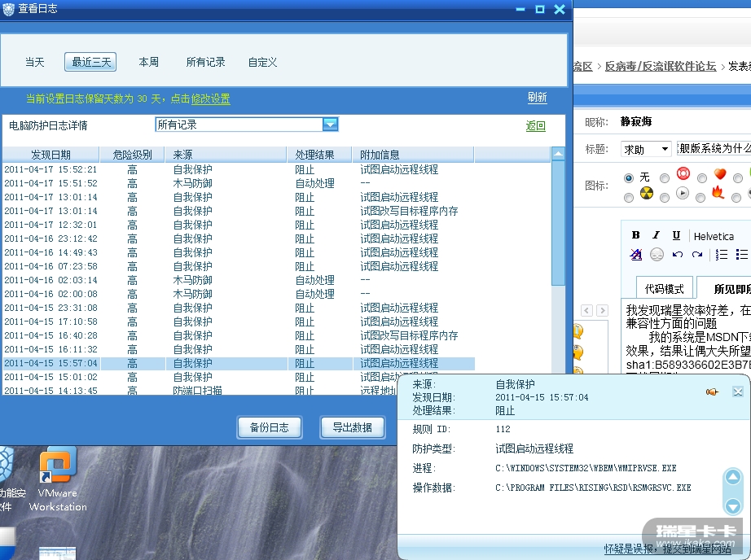
Task: Apply italic formatting in the forum editor
Action: click(x=656, y=235)
